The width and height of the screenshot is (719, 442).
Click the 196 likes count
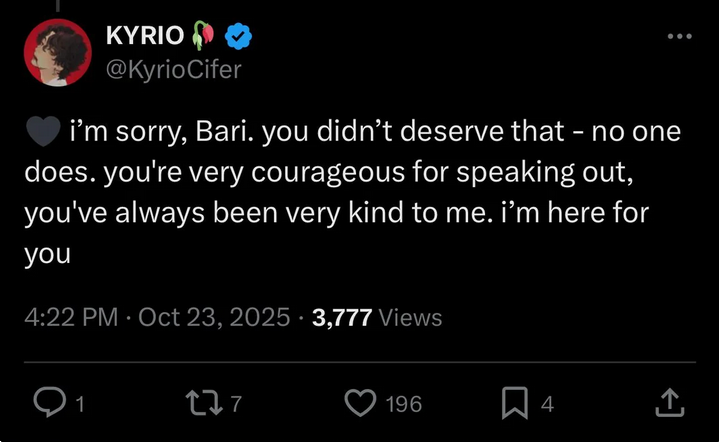coord(404,404)
